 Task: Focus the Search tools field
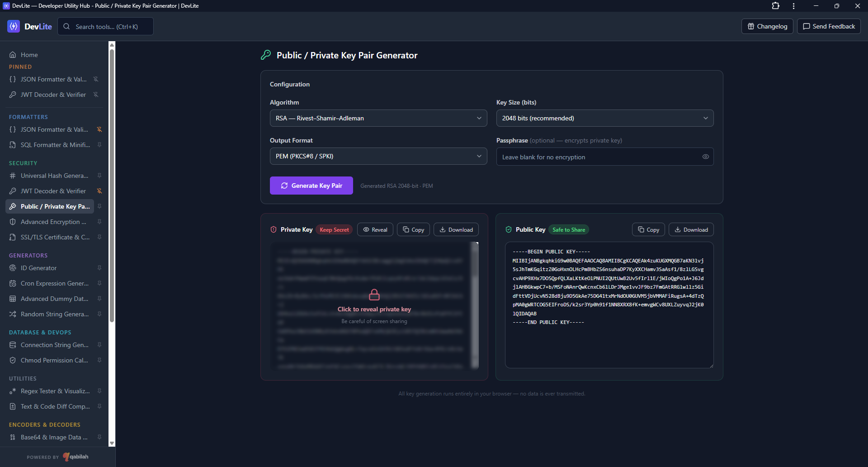[x=105, y=26]
